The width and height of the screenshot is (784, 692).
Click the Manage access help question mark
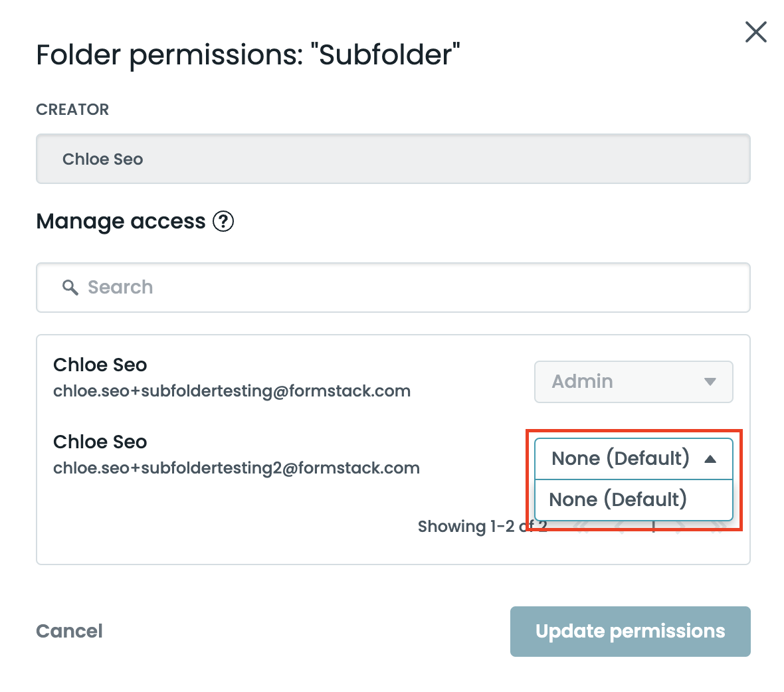(223, 221)
